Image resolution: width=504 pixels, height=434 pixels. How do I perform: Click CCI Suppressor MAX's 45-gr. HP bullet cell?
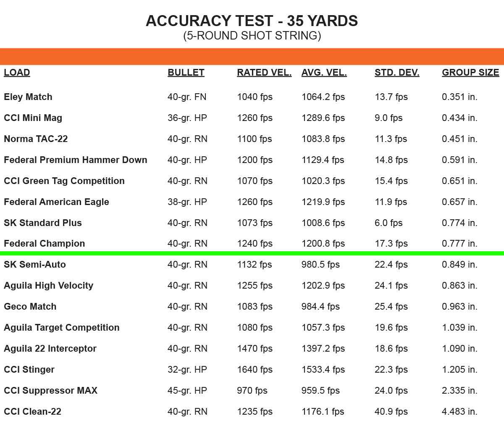click(x=187, y=391)
